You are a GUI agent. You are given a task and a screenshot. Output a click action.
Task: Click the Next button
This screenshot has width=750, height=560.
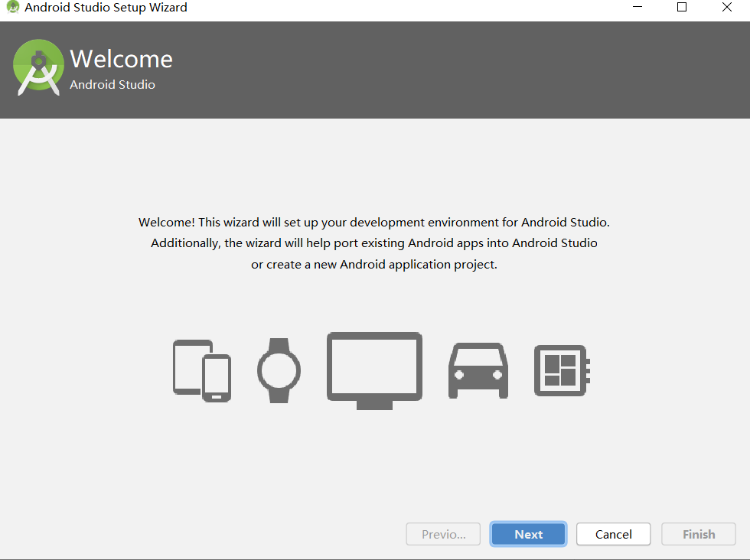pyautogui.click(x=528, y=534)
